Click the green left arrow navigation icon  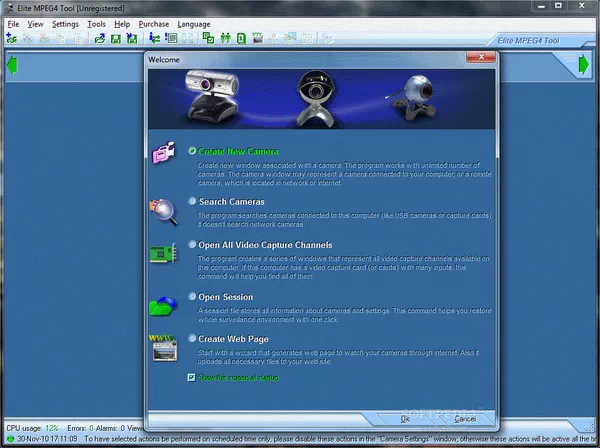coord(12,65)
